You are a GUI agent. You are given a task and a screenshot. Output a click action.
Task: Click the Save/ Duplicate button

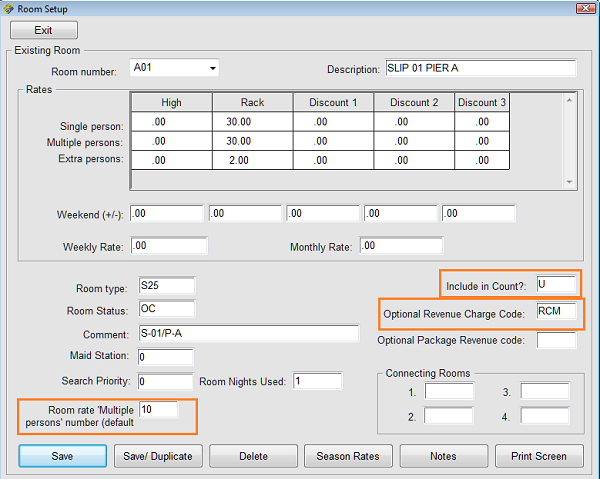[158, 456]
